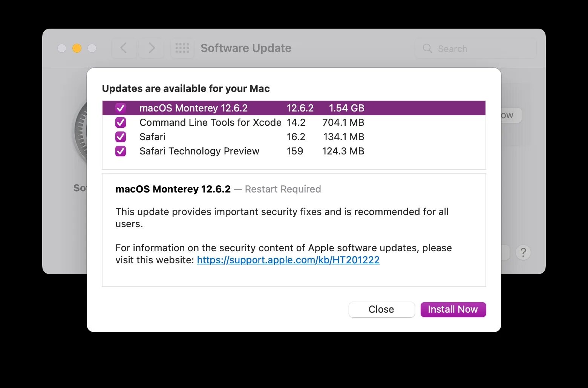The width and height of the screenshot is (588, 388).
Task: Go forward with the toolbar forward arrow
Action: [x=152, y=48]
